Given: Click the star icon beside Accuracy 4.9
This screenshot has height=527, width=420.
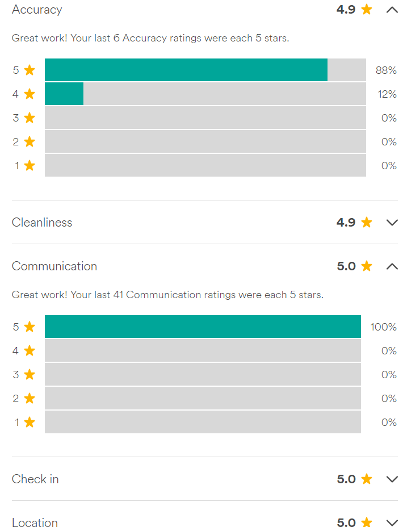Looking at the screenshot, I should (x=367, y=9).
